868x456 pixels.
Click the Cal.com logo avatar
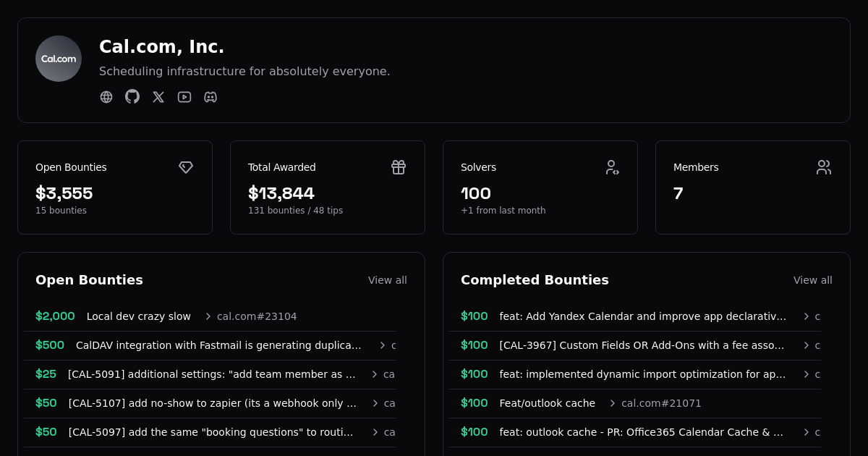59,59
